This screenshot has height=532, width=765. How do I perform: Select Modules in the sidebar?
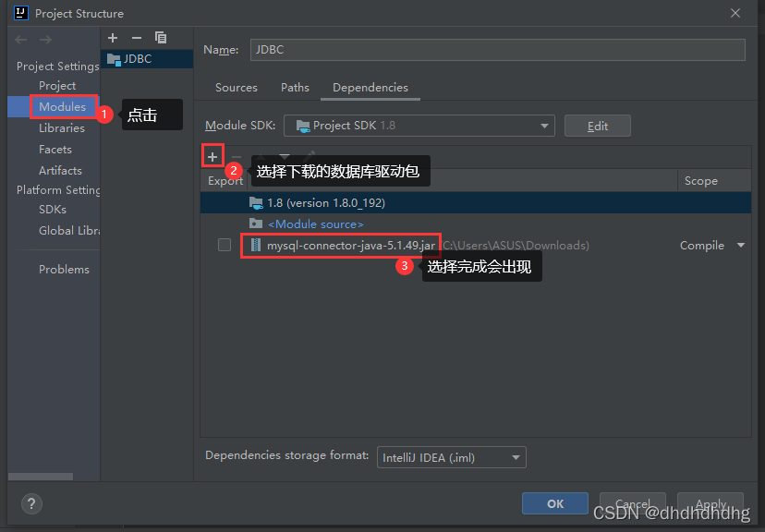click(x=63, y=107)
